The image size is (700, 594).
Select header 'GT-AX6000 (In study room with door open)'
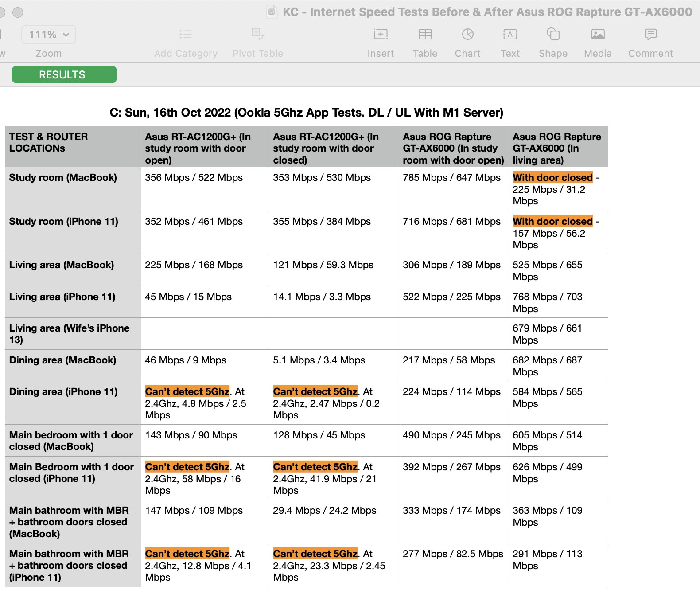pos(454,147)
